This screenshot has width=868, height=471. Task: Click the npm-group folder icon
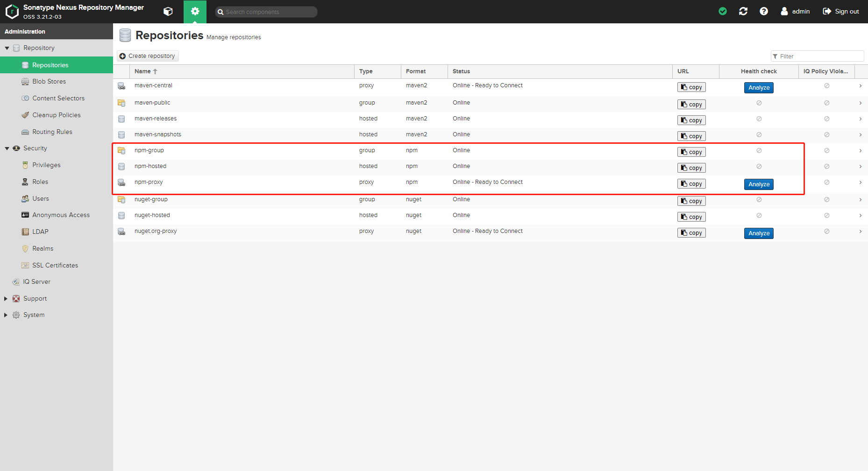[x=121, y=151]
